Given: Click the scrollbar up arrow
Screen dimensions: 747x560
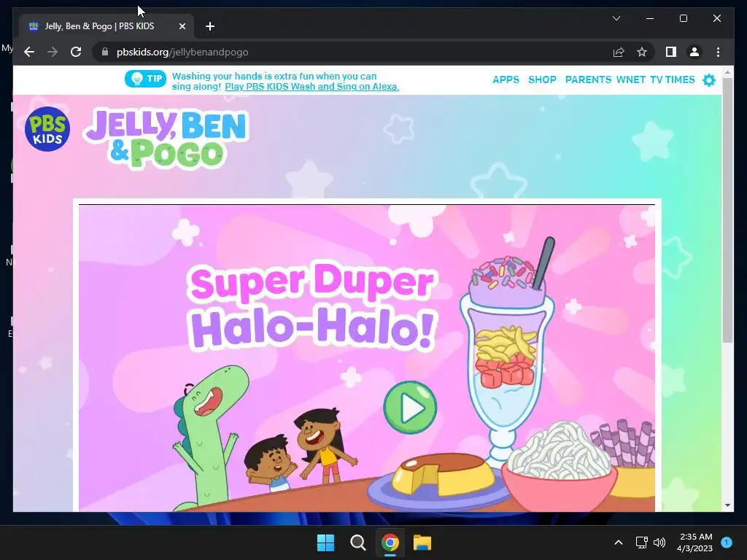Looking at the screenshot, I should (727, 73).
